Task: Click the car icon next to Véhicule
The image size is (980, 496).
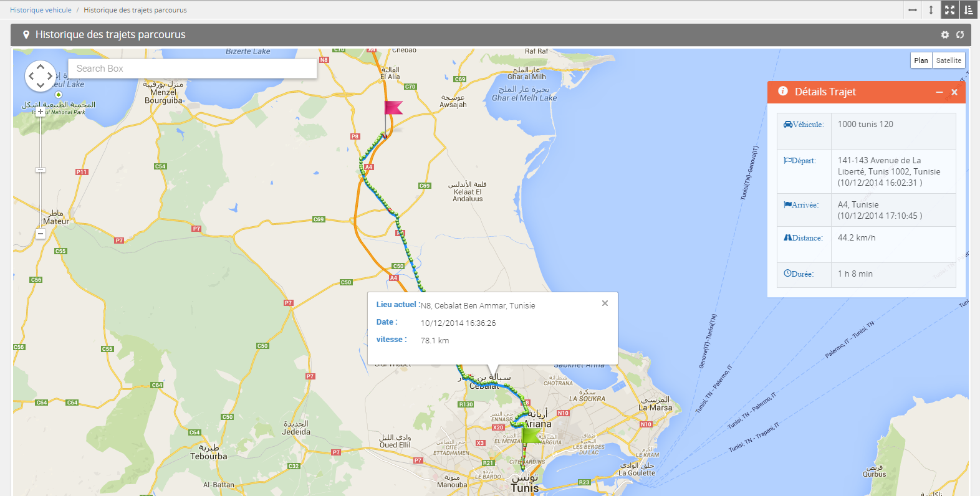Action: pos(788,125)
